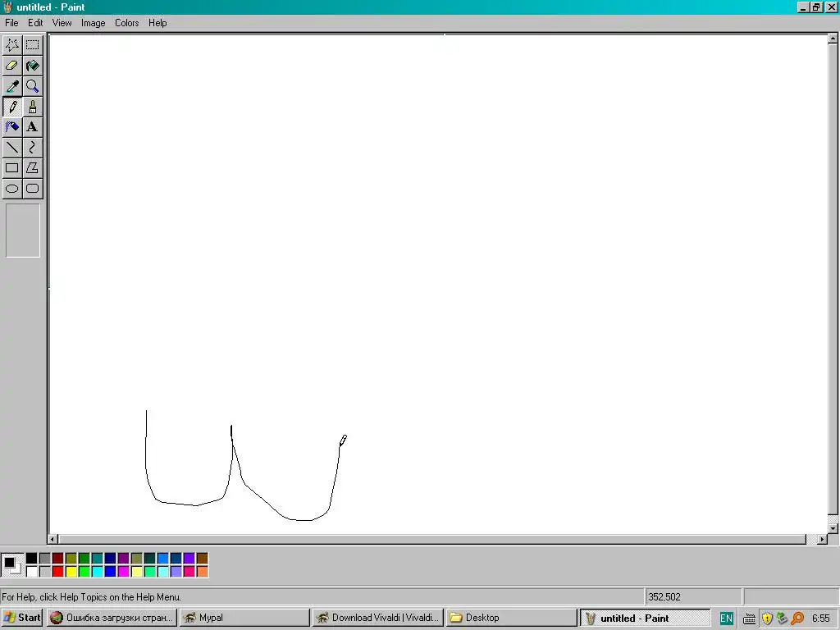This screenshot has height=630, width=840.
Task: Pick the bright yellow palette color
Action: click(71, 572)
